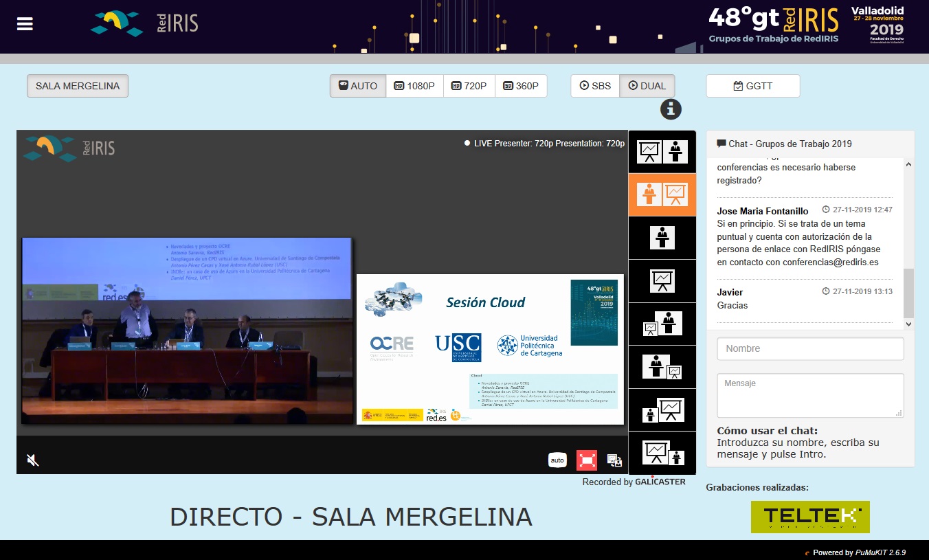929x560 pixels.
Task: Click the auto quality badge in player
Action: point(557,460)
